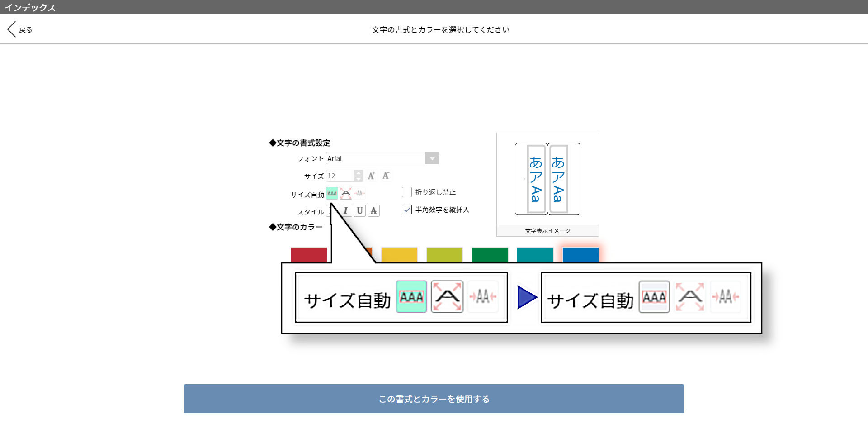Image resolution: width=868 pixels, height=424 pixels.
Task: Click the A+ increase font size icon
Action: pyautogui.click(x=371, y=176)
